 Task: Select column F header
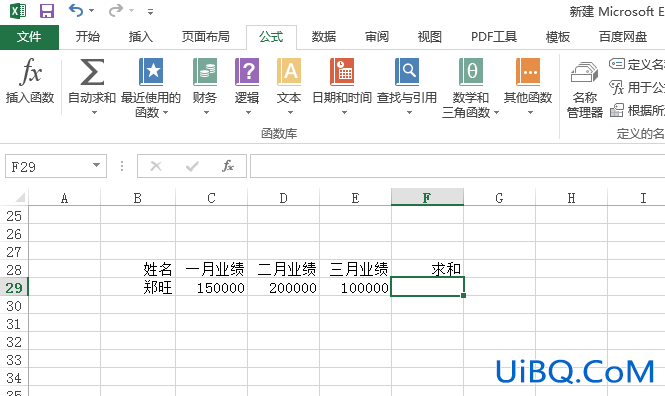(x=427, y=198)
